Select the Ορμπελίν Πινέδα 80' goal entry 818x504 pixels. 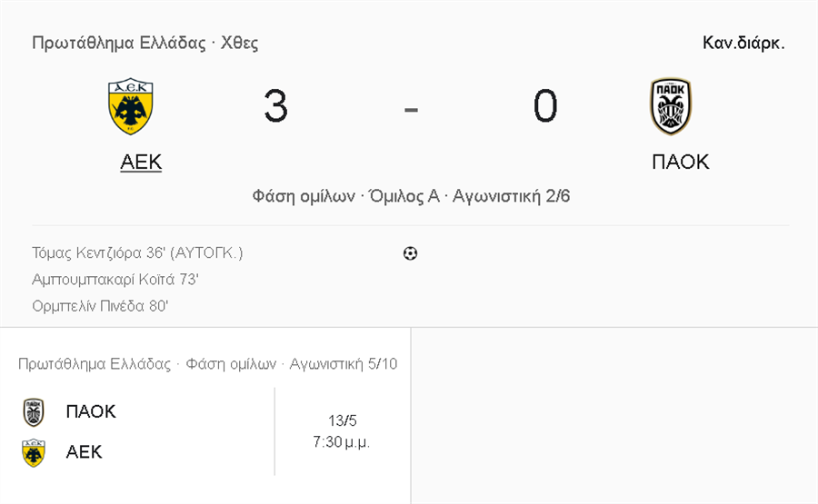pyautogui.click(x=100, y=305)
